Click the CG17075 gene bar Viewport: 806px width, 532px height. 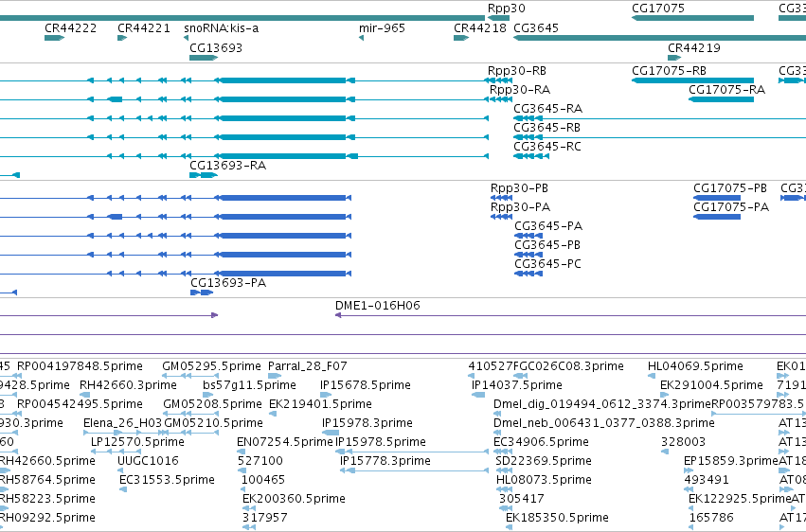click(693, 18)
